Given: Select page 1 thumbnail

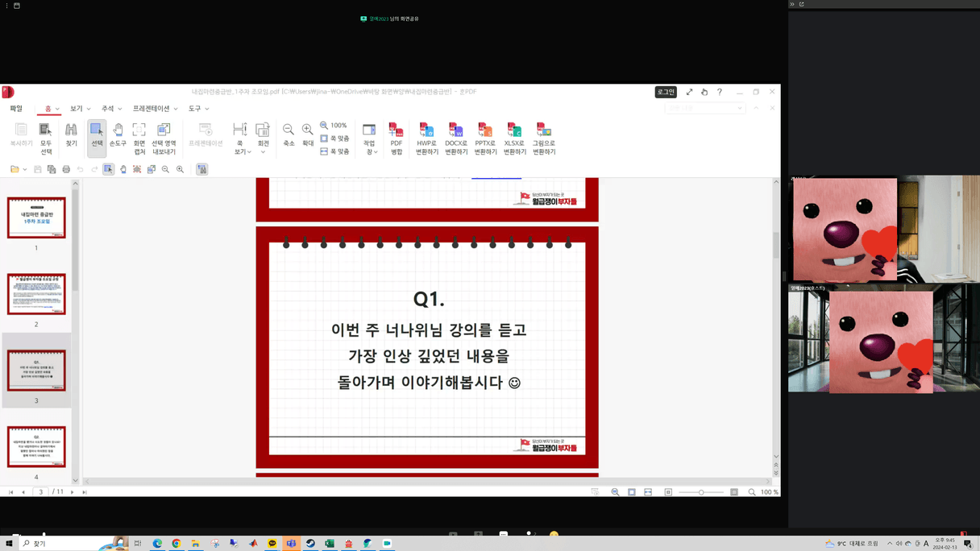Looking at the screenshot, I should [36, 217].
